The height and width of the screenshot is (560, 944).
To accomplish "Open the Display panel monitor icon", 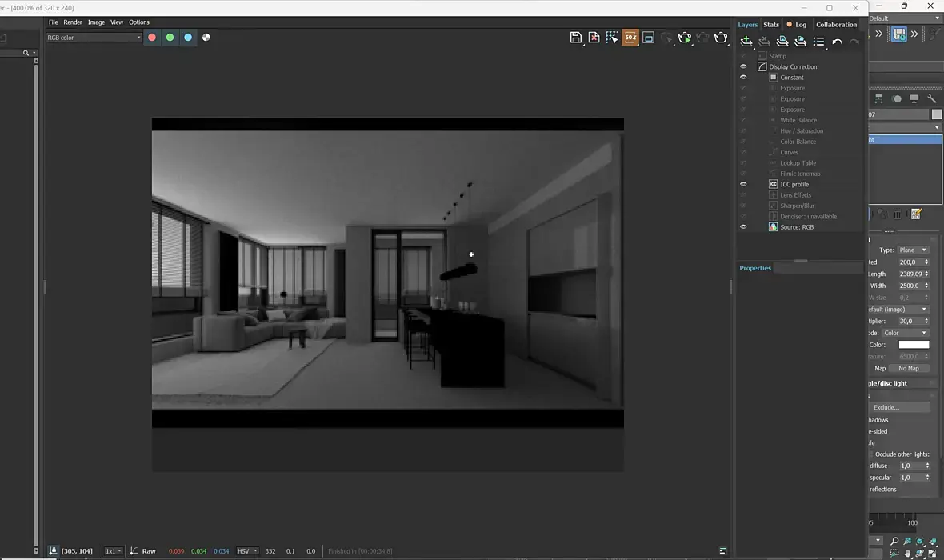I will coord(914,98).
